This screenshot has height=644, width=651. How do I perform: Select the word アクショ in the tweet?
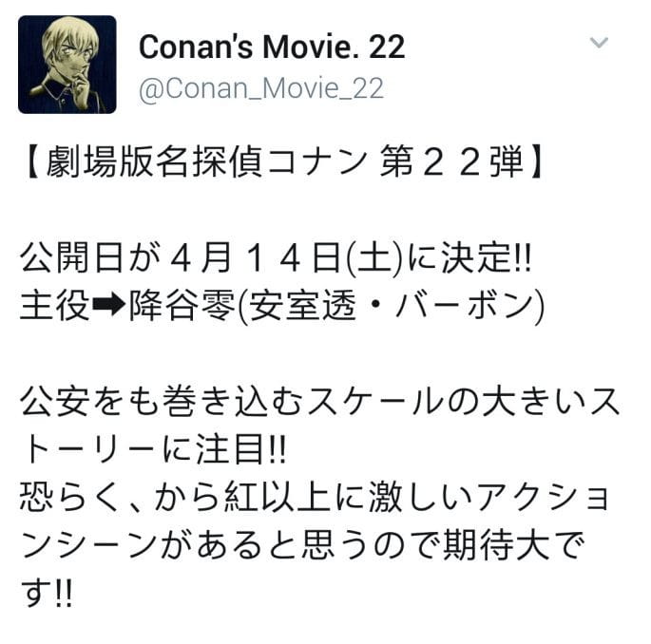point(543,497)
